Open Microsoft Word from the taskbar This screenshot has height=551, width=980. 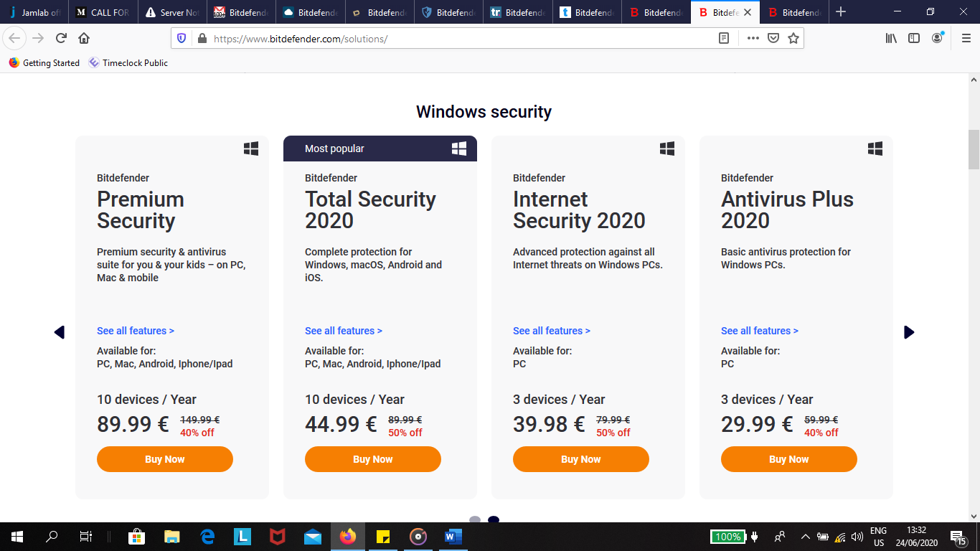[x=452, y=537]
